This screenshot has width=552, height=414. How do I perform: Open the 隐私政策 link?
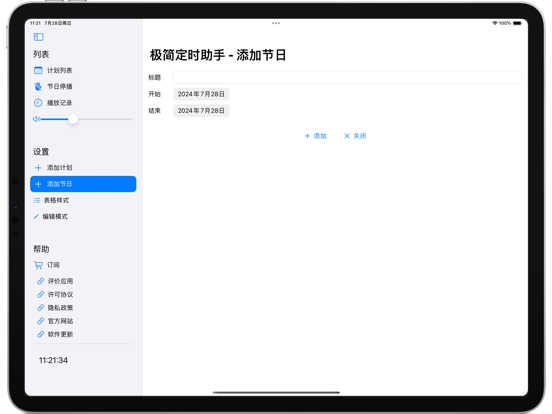point(55,308)
